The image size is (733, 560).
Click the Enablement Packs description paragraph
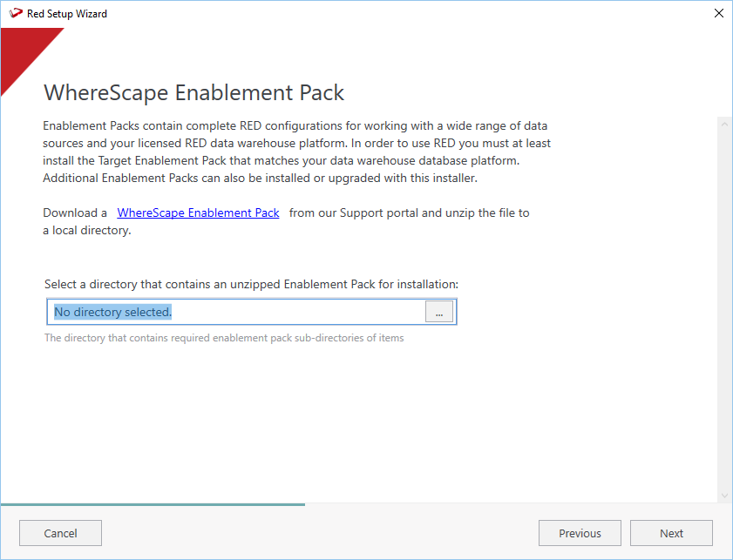click(296, 152)
